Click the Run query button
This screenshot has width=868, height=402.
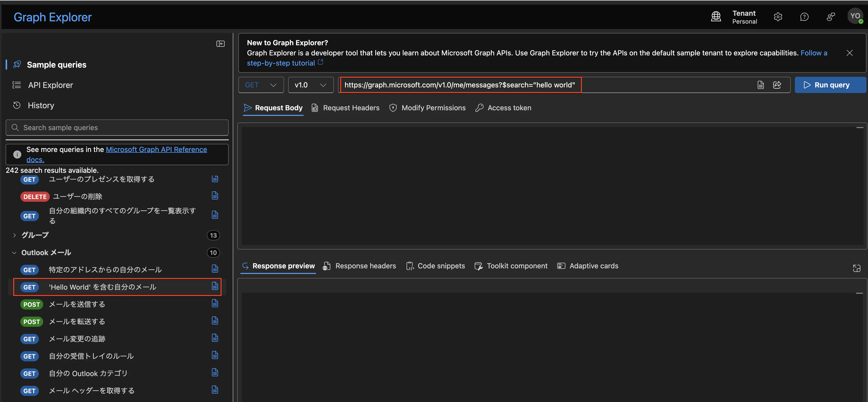tap(830, 85)
